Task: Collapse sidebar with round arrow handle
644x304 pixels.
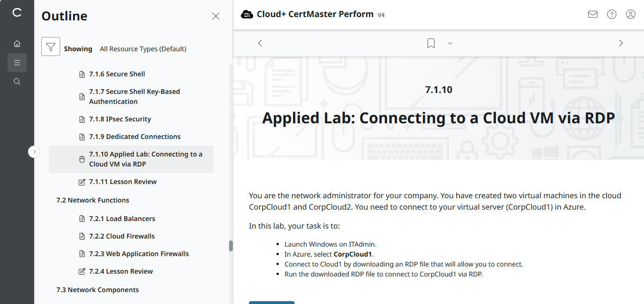Action: point(34,152)
